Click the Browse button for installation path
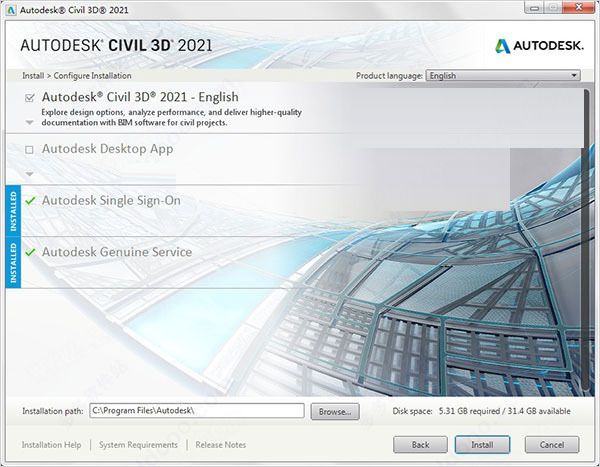This screenshot has height=467, width=600. click(334, 411)
